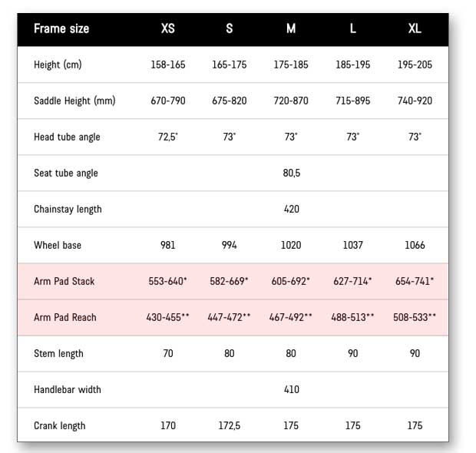
Task: Click the M size column header
Action: coord(291,29)
